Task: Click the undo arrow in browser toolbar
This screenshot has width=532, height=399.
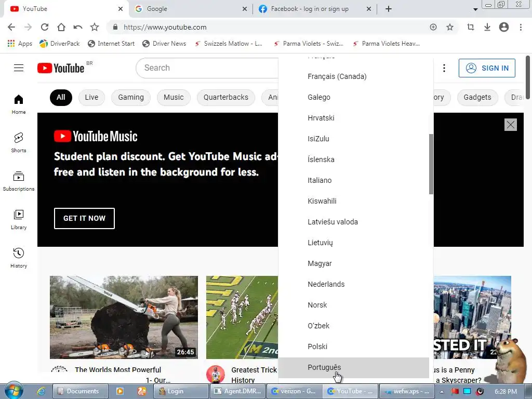Action: 78,27
